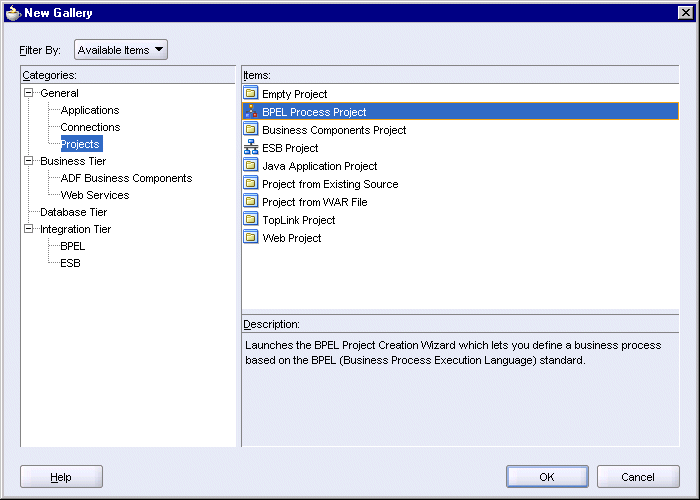Click the Project from Existing Source icon
This screenshot has width=700, height=500.
pyautogui.click(x=251, y=183)
